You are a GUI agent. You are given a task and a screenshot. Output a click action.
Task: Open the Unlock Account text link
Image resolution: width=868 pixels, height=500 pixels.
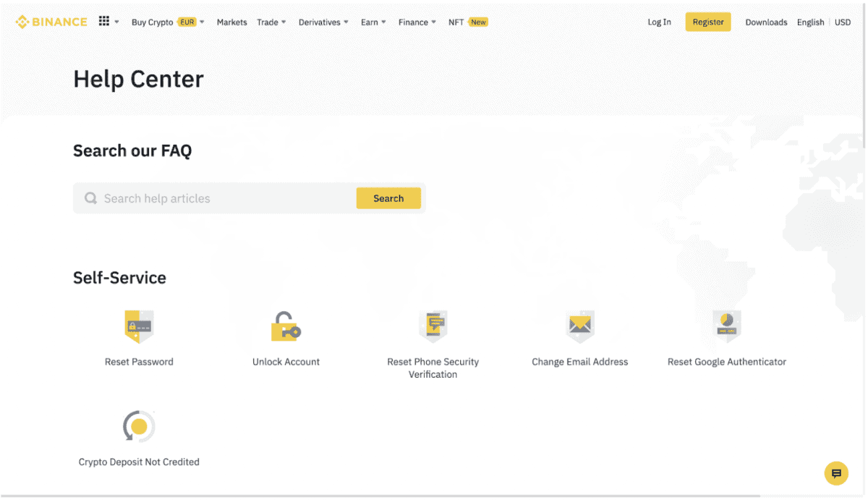286,362
